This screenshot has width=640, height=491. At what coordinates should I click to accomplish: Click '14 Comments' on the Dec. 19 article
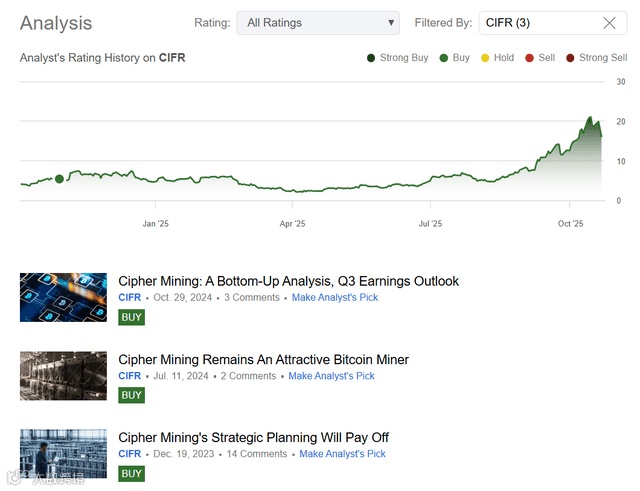(257, 454)
